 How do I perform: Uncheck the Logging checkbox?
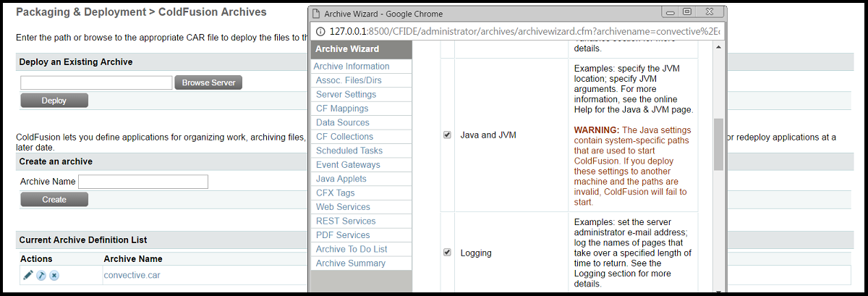447,253
